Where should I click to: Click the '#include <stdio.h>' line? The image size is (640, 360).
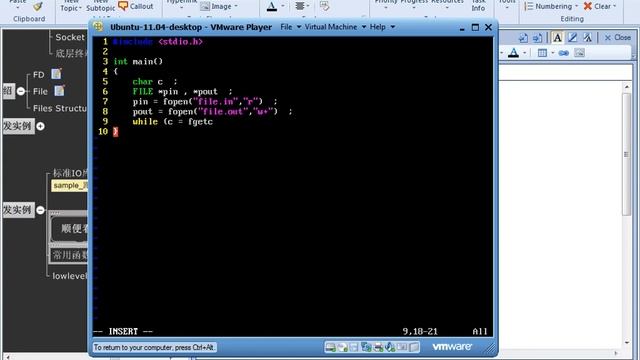click(158, 42)
